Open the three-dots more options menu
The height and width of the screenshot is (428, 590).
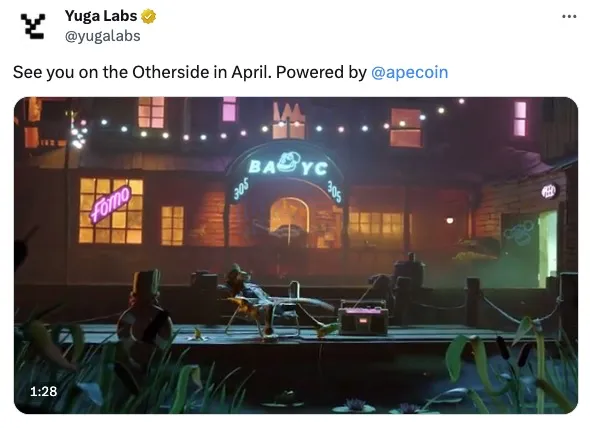[x=569, y=16]
